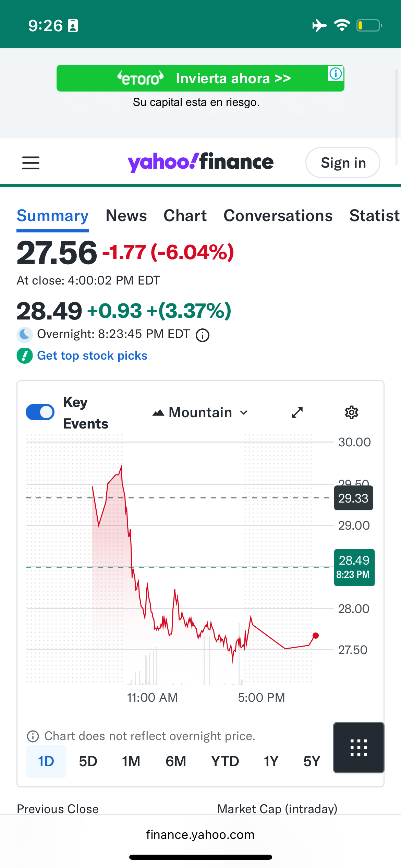
Task: Toggle the Key Events switch off
Action: (x=40, y=412)
